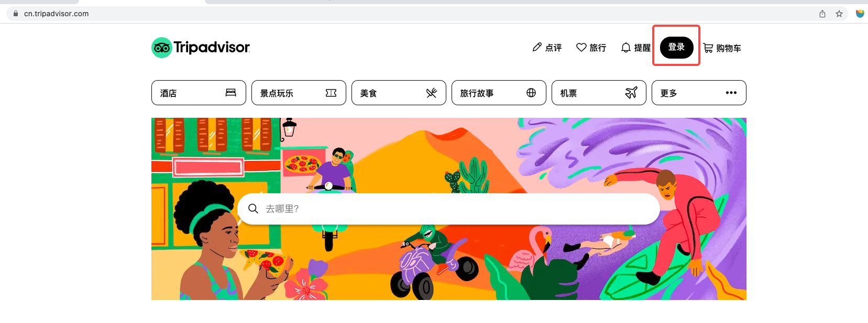Screen dimensions: 868x323
Task: Click the 登录 login button
Action: [676, 47]
